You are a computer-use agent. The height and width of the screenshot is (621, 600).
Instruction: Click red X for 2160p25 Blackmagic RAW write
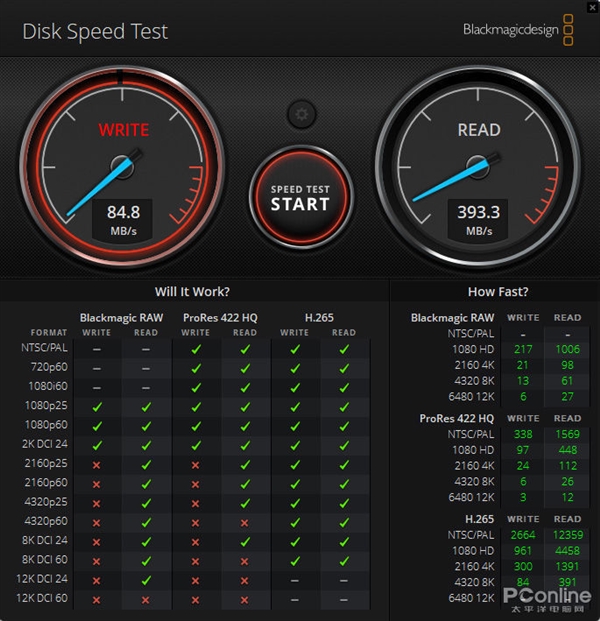pos(97,465)
